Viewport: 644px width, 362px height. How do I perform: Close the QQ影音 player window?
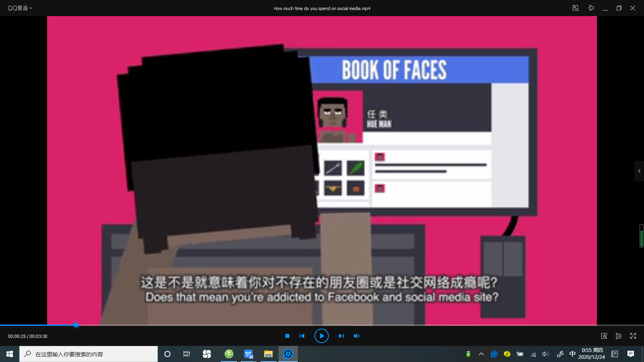click(633, 8)
